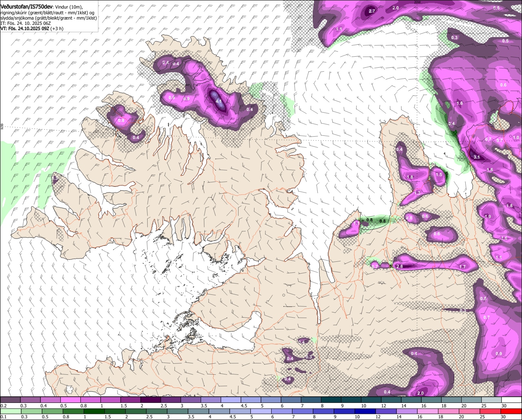Select top legend swatch between 0.3 and 0.4
The width and height of the screenshot is (522, 420).
coord(30,400)
